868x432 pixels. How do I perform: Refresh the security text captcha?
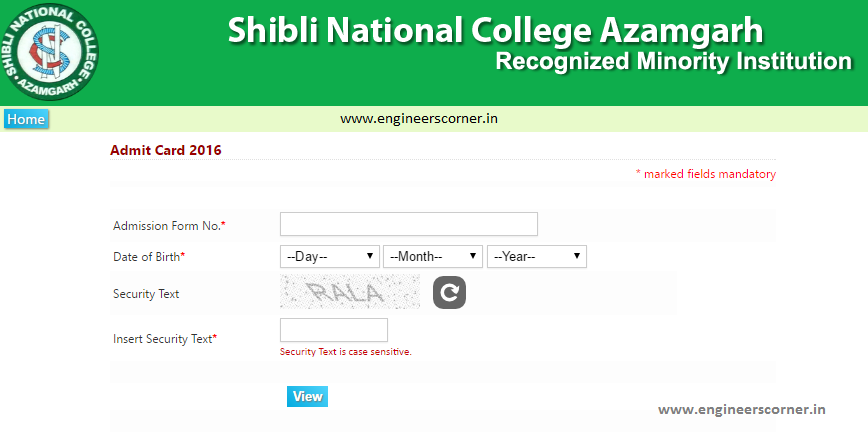[x=449, y=293]
